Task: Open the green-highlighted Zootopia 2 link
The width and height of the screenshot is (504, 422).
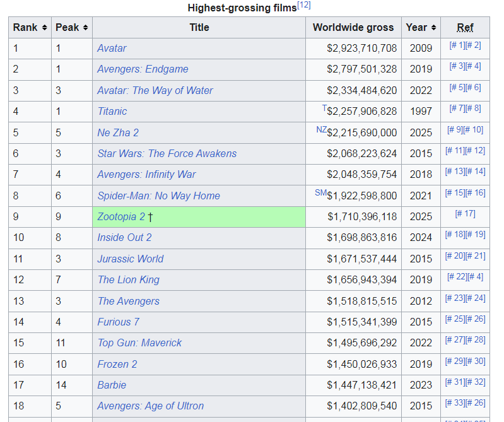Action: click(x=121, y=216)
